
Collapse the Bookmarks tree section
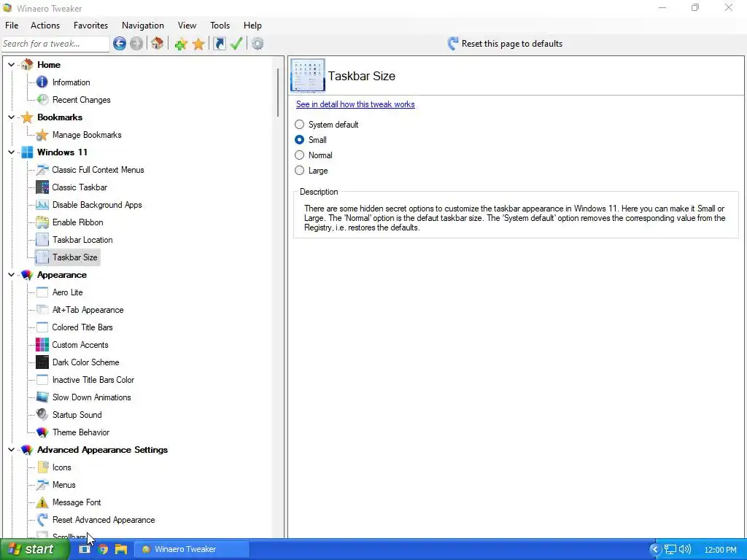[x=12, y=117]
